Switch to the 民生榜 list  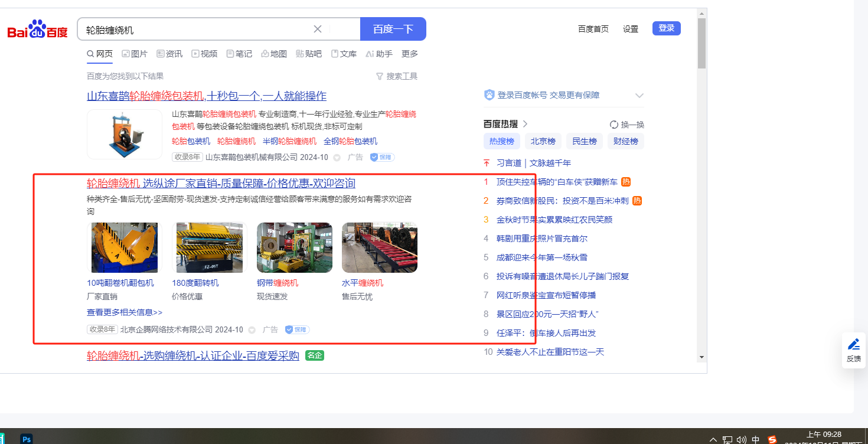pyautogui.click(x=585, y=141)
